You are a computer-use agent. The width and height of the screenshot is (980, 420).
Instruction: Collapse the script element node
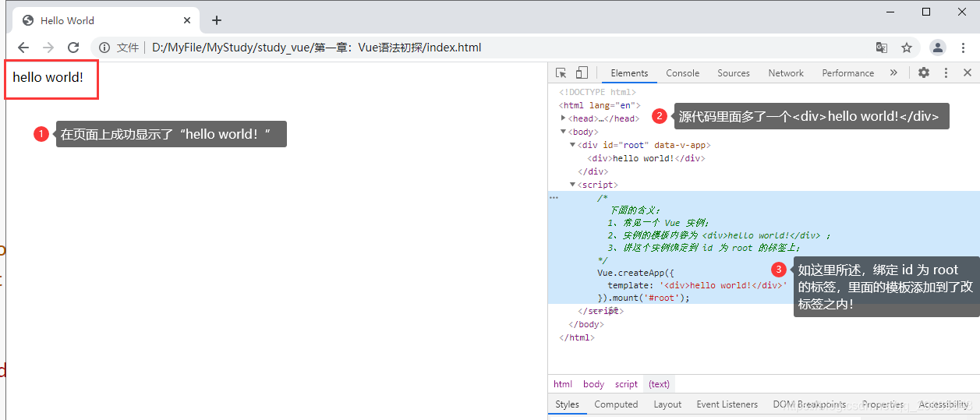(573, 185)
